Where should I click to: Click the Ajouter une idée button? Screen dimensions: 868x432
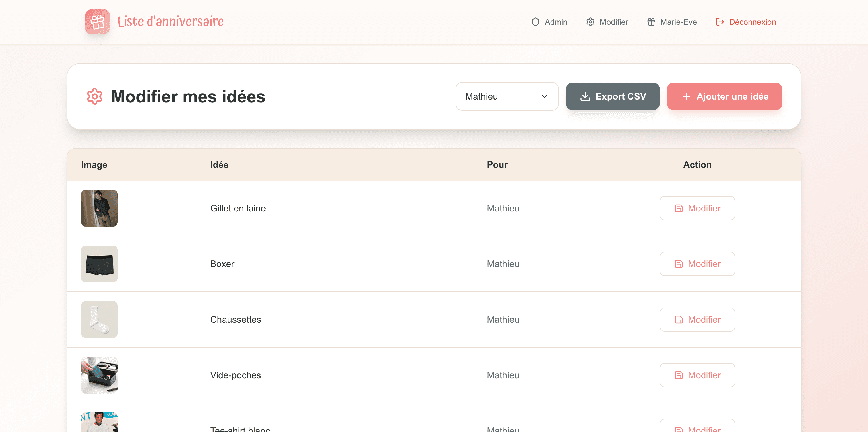coord(724,96)
